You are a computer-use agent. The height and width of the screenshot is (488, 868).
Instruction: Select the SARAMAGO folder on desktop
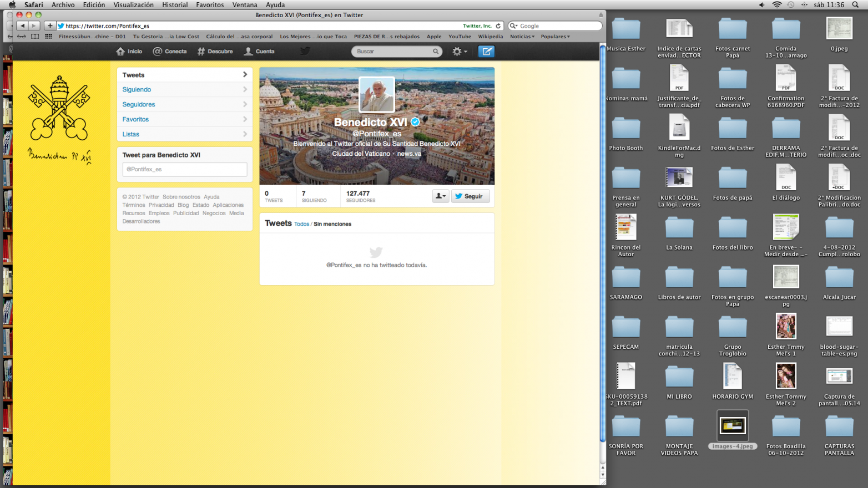point(626,283)
